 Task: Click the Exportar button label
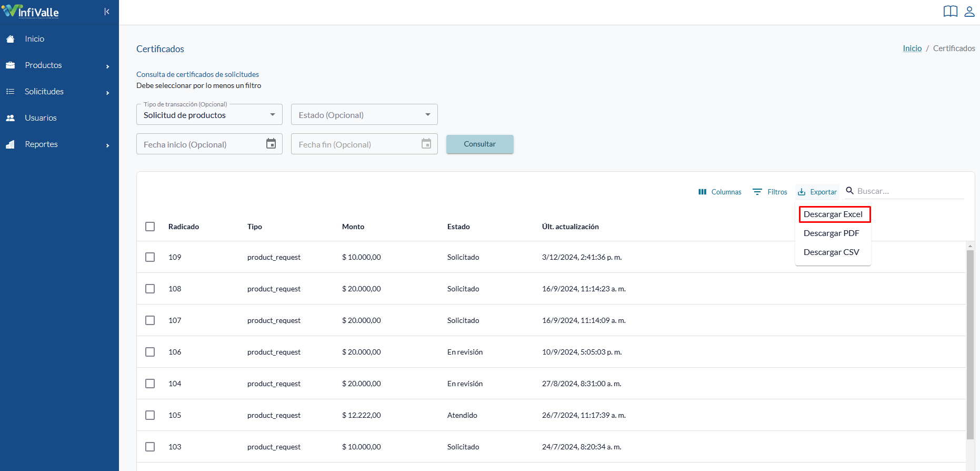click(824, 192)
